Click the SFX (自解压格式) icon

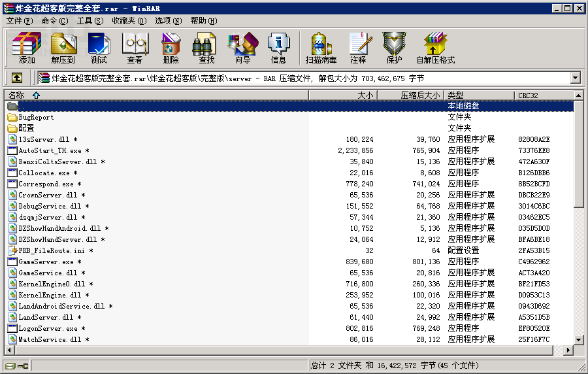435,48
